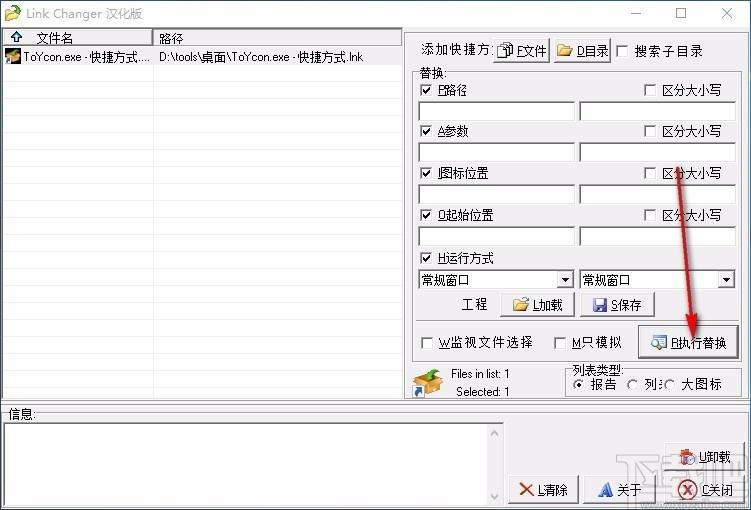Enable the M只模拟 checkbox
751x510 pixels.
tap(559, 343)
